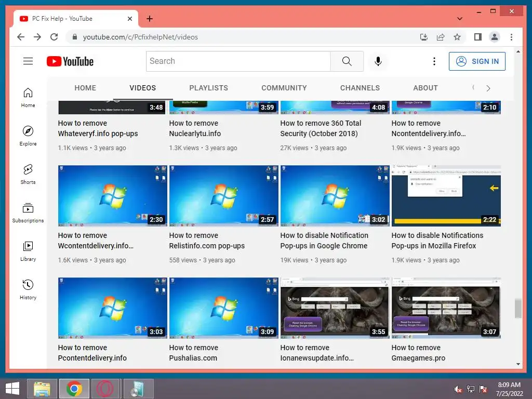The width and height of the screenshot is (532, 399).
Task: Open Opera browser from taskbar
Action: (105, 389)
